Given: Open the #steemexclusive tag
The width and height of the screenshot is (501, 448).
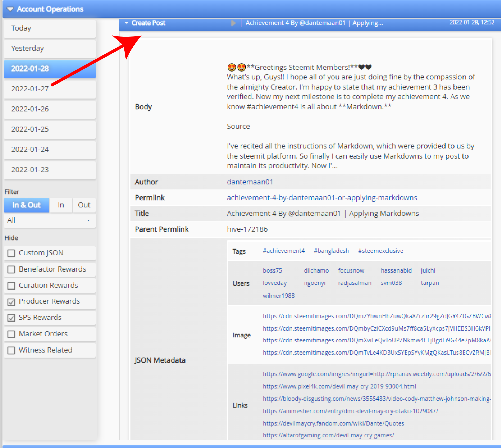Looking at the screenshot, I should (x=380, y=251).
